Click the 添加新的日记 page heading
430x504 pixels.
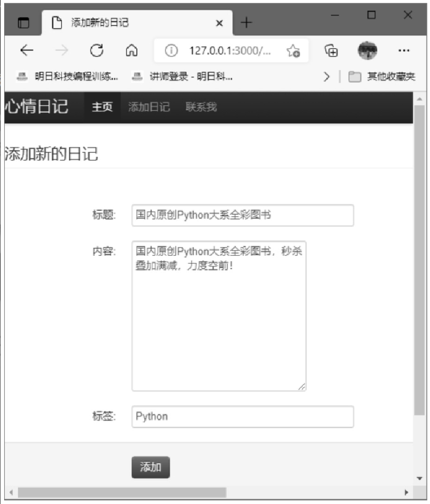tap(51, 154)
